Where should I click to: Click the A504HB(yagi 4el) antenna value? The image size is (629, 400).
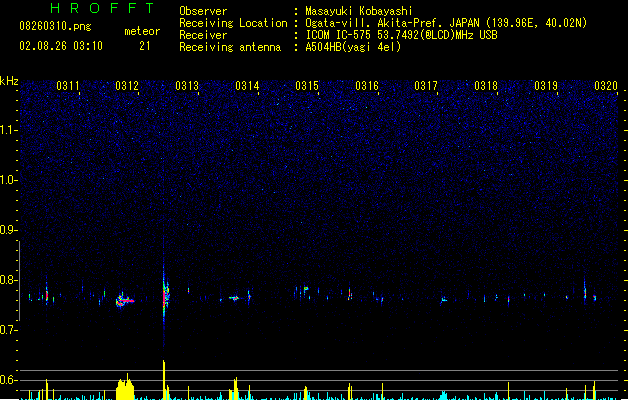[353, 47]
